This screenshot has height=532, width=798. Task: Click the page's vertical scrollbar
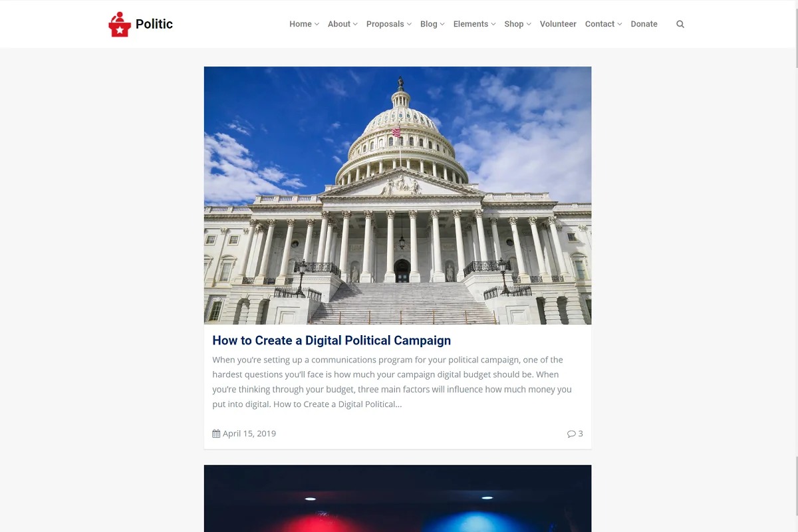[x=796, y=266]
